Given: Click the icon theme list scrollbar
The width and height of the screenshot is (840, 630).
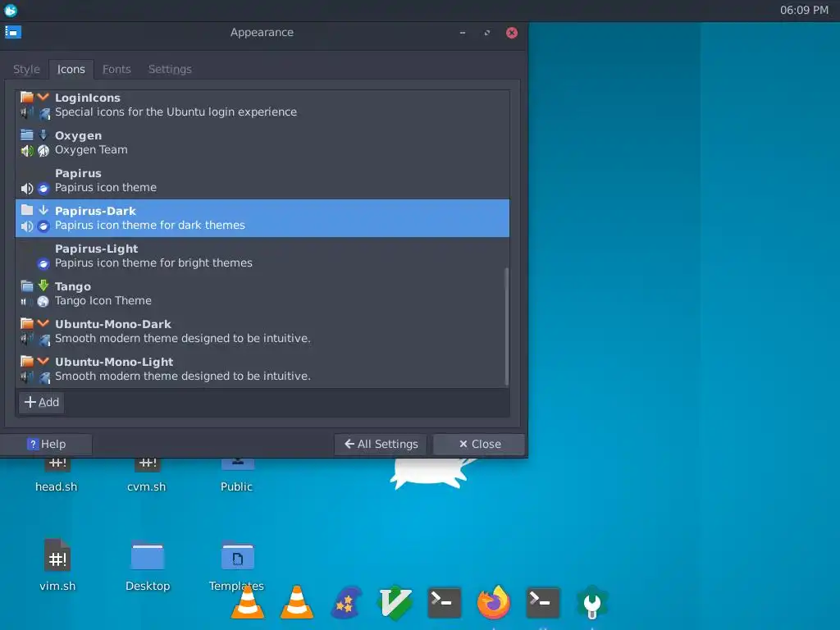Looking at the screenshot, I should pyautogui.click(x=506, y=326).
